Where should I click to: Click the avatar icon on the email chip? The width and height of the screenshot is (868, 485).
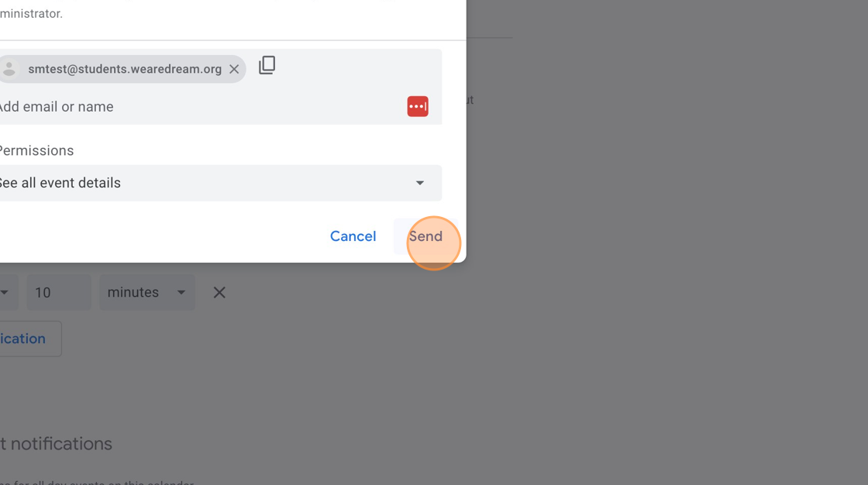coord(9,69)
